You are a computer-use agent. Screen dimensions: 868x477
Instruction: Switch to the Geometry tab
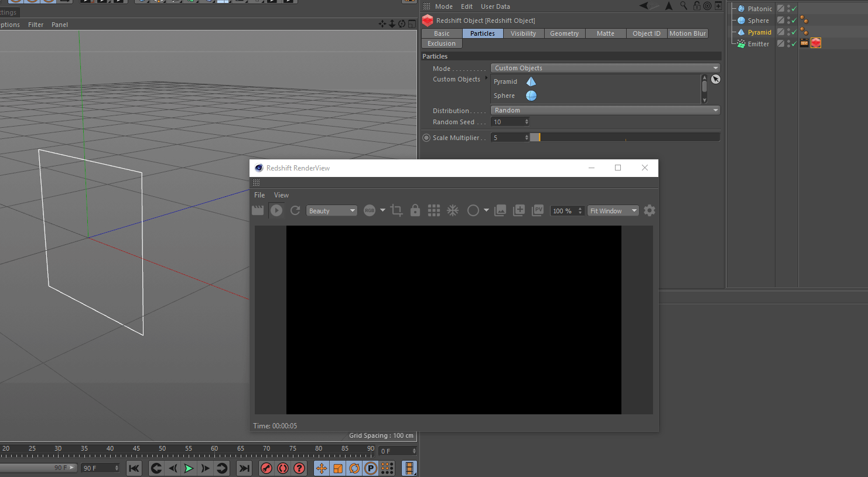coord(565,33)
